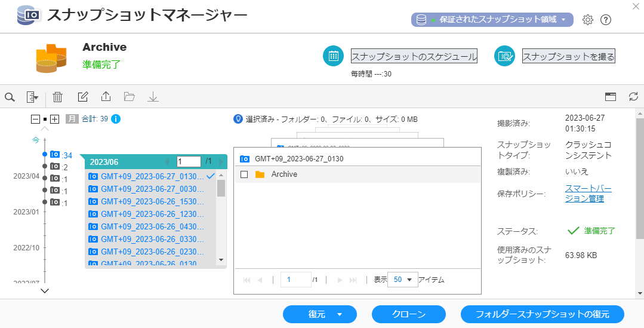The height and width of the screenshot is (328, 644).
Task: Toggle the window view icon beside refresh
Action: point(610,97)
